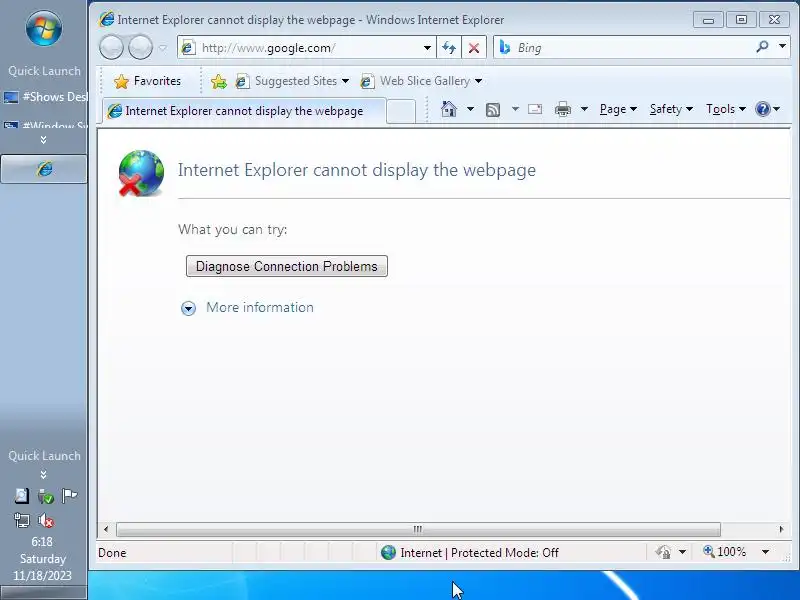Click the magnifier document tray icon
800x600 pixels.
pyautogui.click(x=21, y=496)
